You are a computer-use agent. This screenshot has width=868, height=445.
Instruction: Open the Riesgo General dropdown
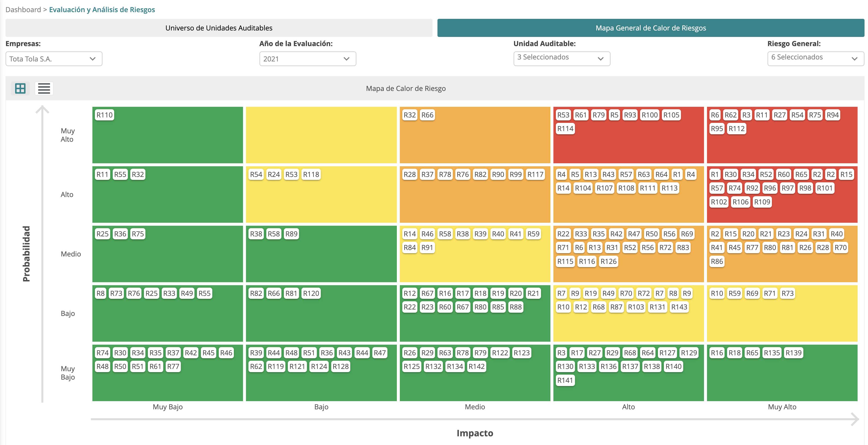tap(815, 57)
